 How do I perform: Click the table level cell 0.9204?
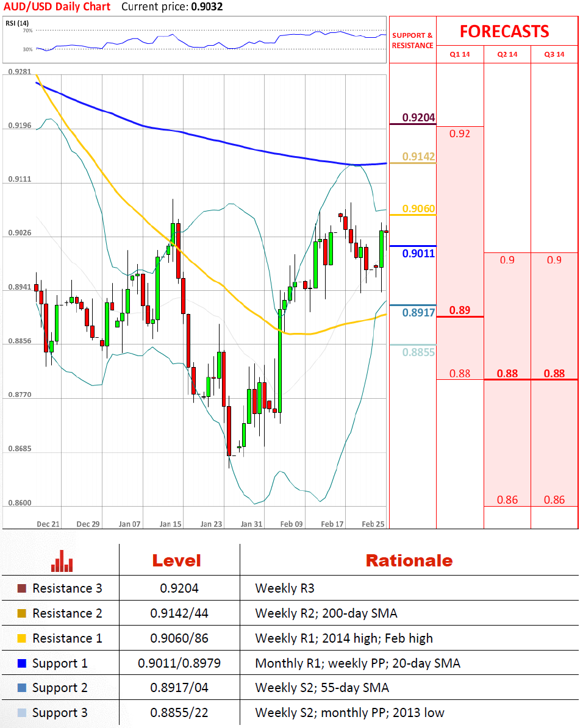179,588
